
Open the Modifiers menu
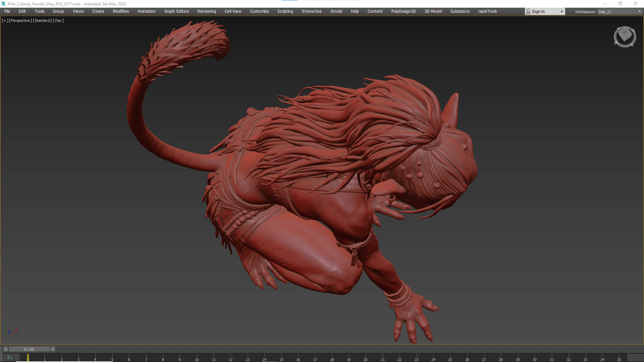121,11
